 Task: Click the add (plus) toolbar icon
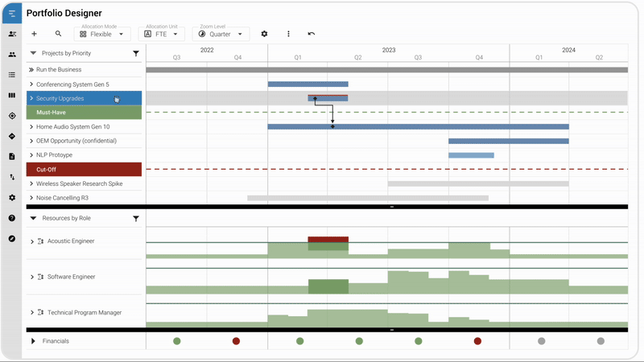34,35
